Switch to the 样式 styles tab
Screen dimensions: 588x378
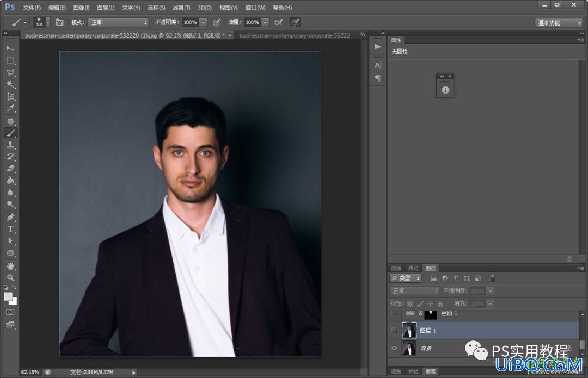(x=413, y=371)
